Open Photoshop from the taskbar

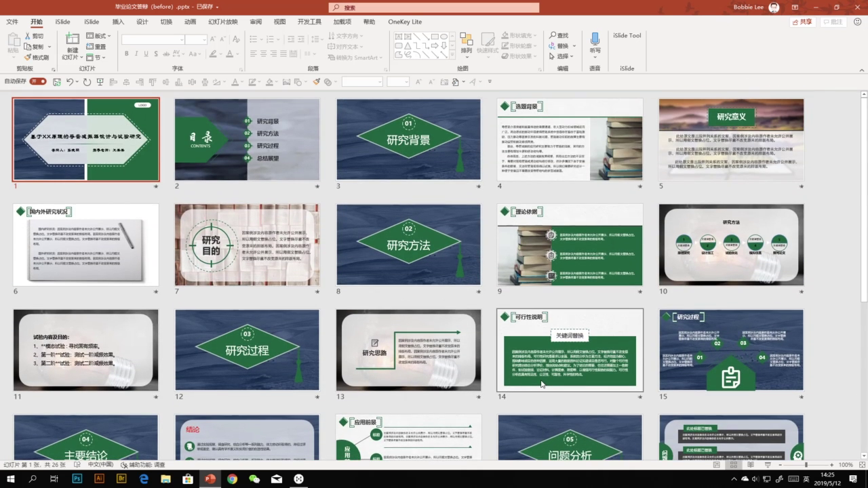point(77,479)
